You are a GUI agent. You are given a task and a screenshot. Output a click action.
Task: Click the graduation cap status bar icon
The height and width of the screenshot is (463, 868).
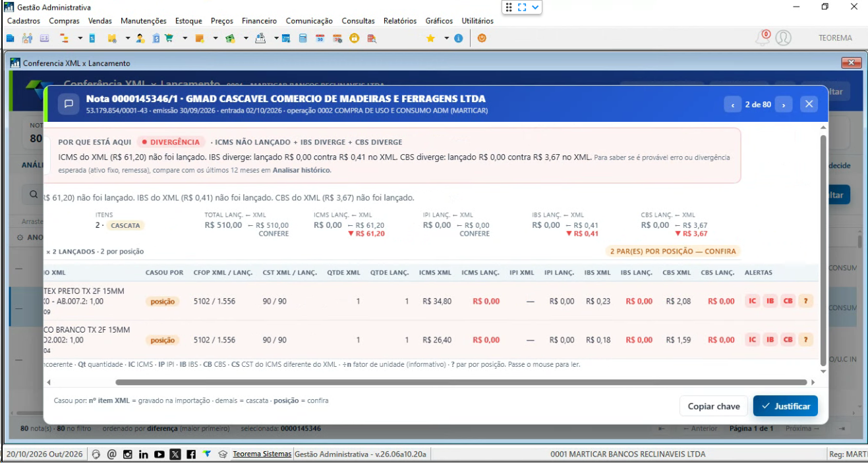point(223,454)
